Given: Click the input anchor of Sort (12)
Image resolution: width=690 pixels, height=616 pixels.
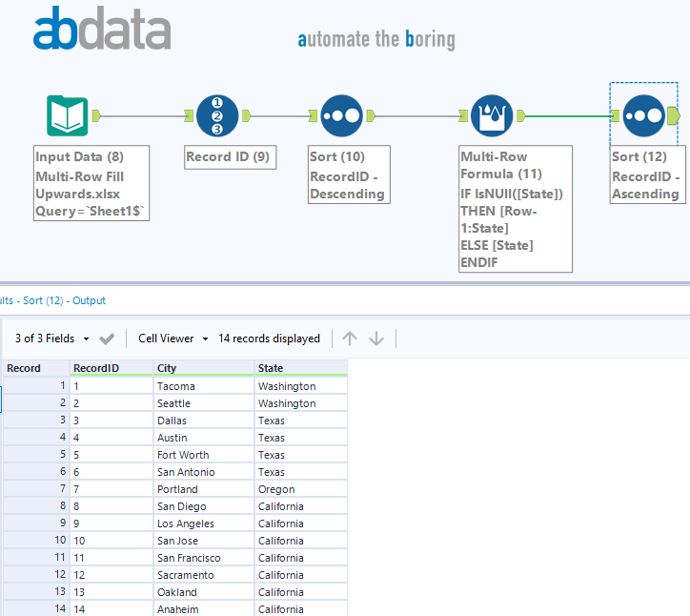Looking at the screenshot, I should click(616, 115).
